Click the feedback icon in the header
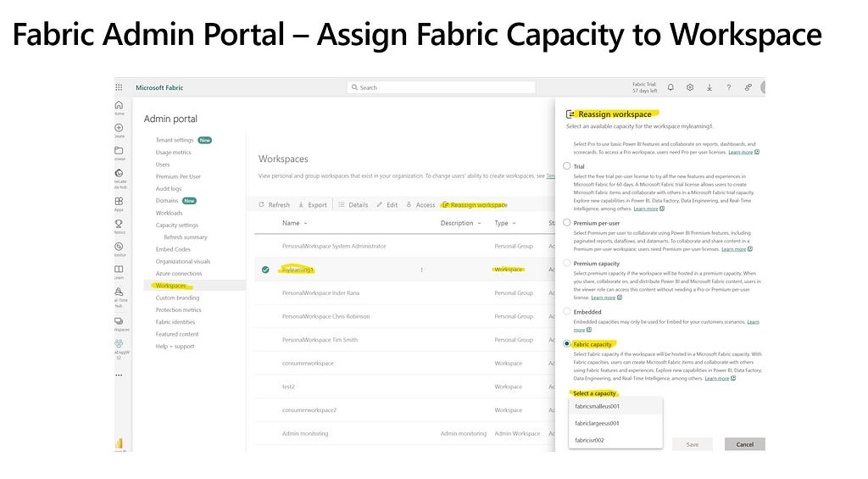The width and height of the screenshot is (868, 479). (748, 87)
